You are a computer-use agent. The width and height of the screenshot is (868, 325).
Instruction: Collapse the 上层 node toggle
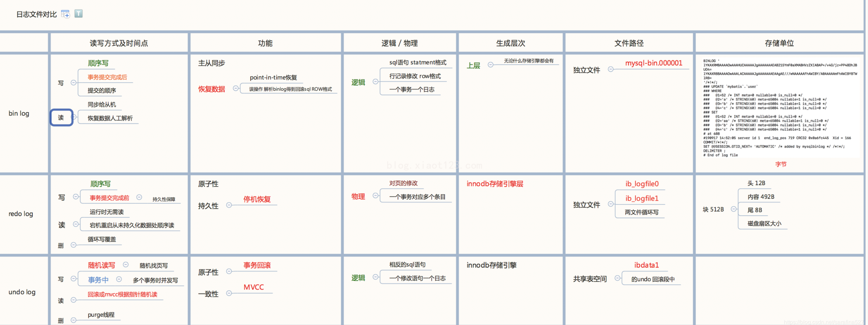[x=491, y=65]
